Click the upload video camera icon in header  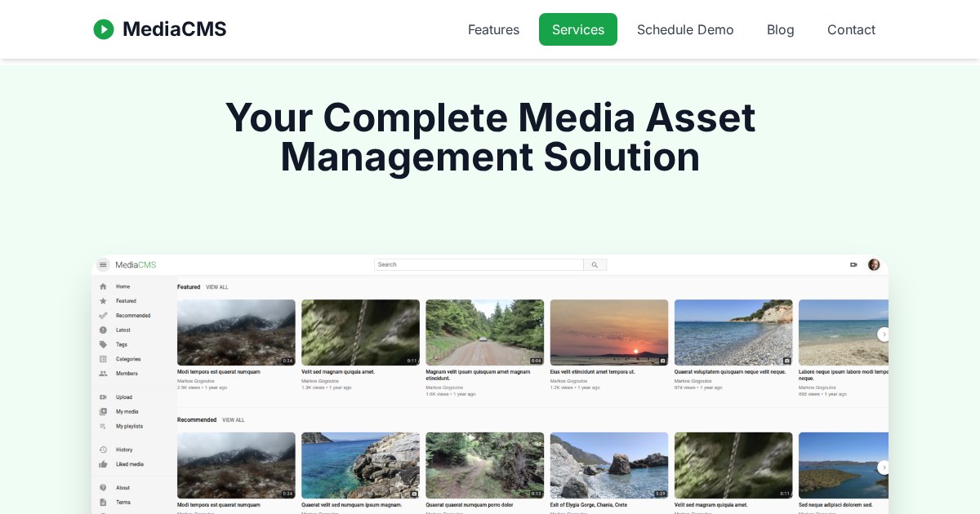point(853,265)
